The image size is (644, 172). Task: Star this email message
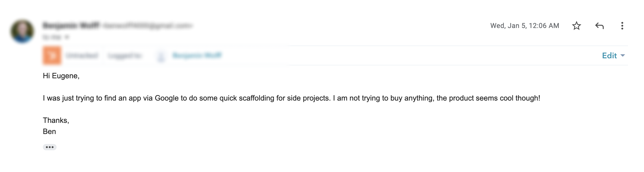point(576,26)
